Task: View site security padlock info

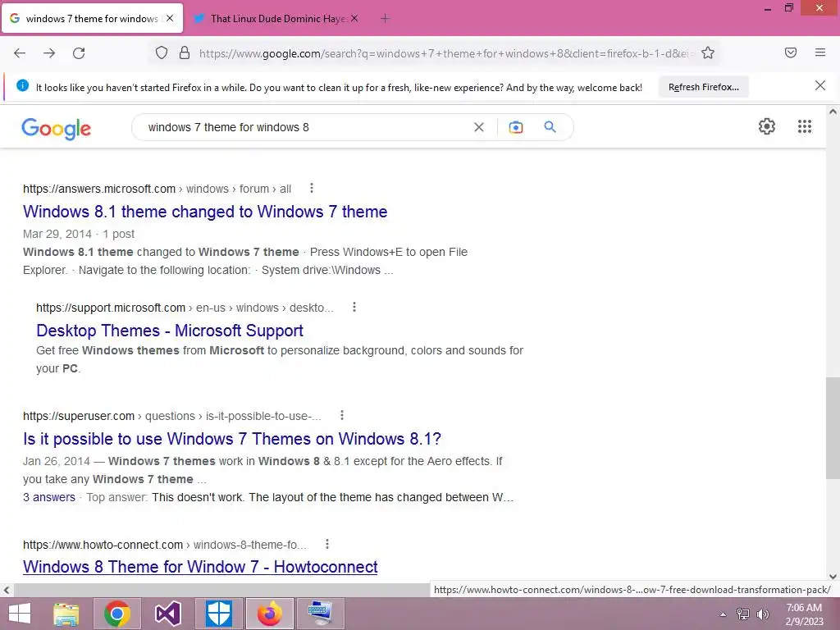Action: tap(185, 52)
